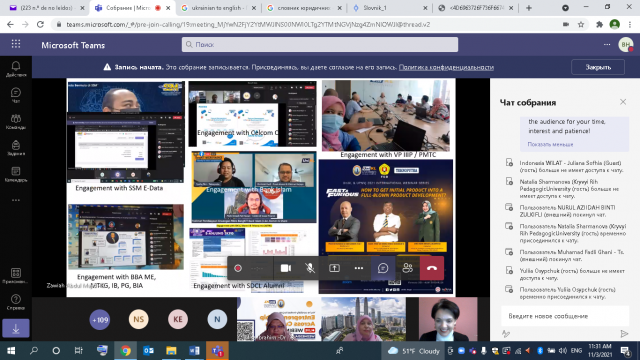Open the Chat icon in left sidebar
Viewport: 640px width, 360px height.
tap(16, 95)
